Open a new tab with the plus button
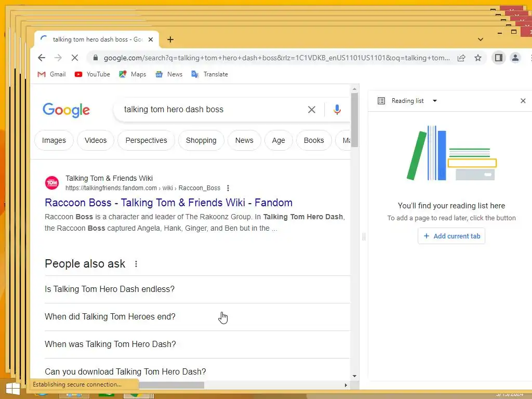The image size is (532, 399). click(x=170, y=39)
